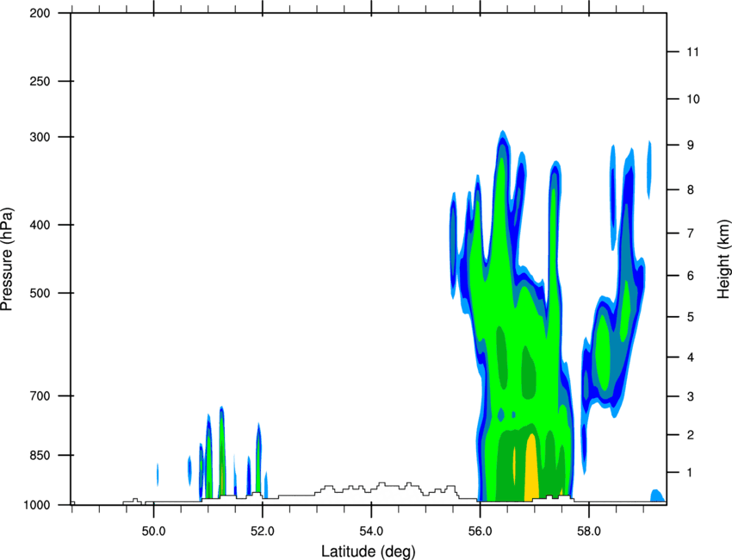Click the 54.0 latitude tick label
The height and width of the screenshot is (560, 732).
(371, 532)
